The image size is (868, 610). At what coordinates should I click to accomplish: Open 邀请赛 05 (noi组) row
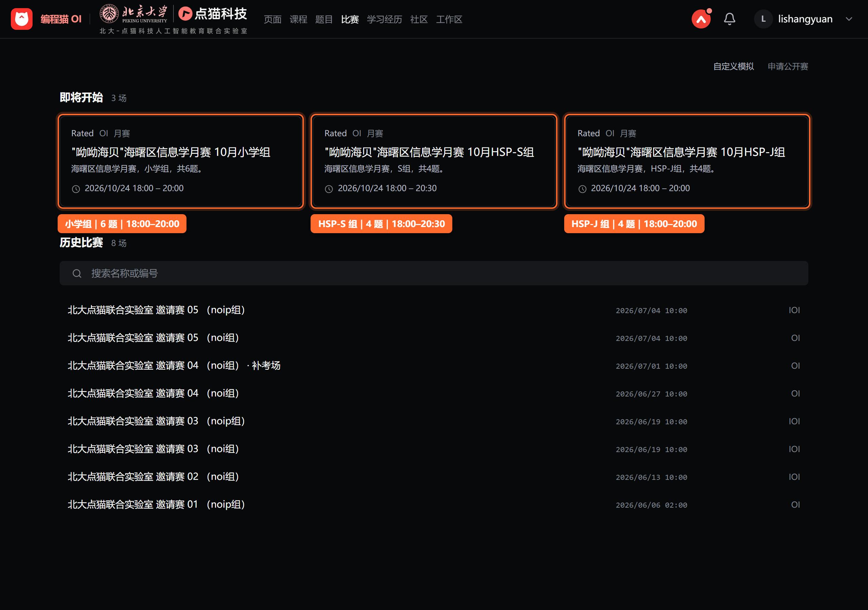click(x=434, y=338)
